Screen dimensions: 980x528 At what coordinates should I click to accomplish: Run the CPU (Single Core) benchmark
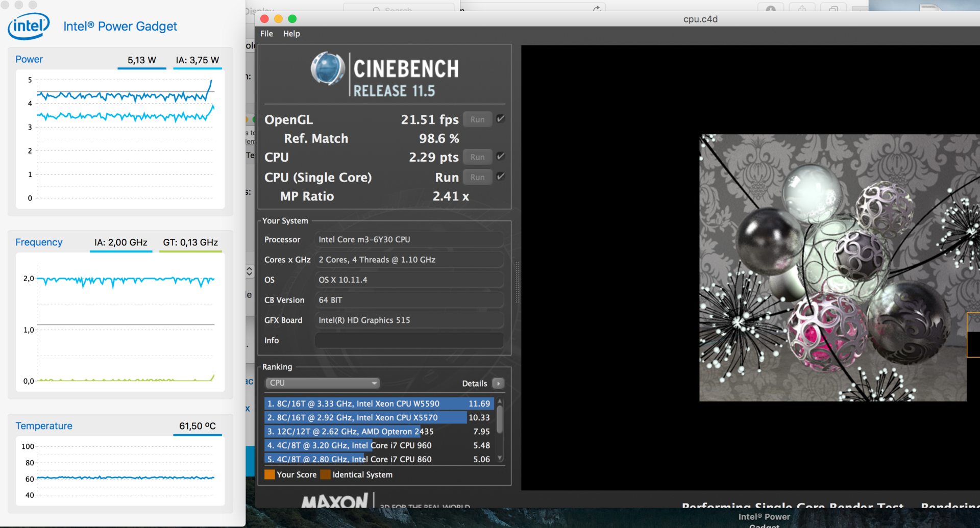coord(478,177)
